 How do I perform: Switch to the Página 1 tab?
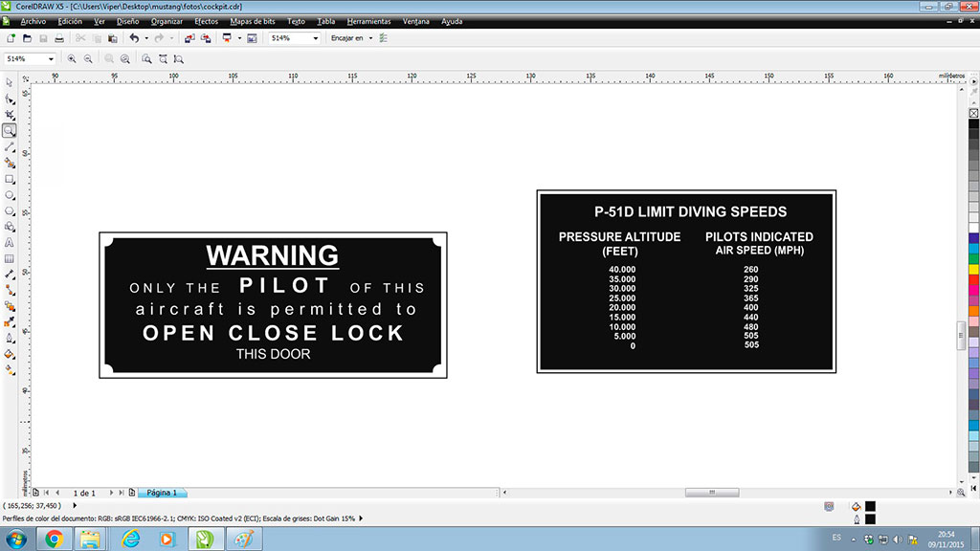pyautogui.click(x=161, y=493)
